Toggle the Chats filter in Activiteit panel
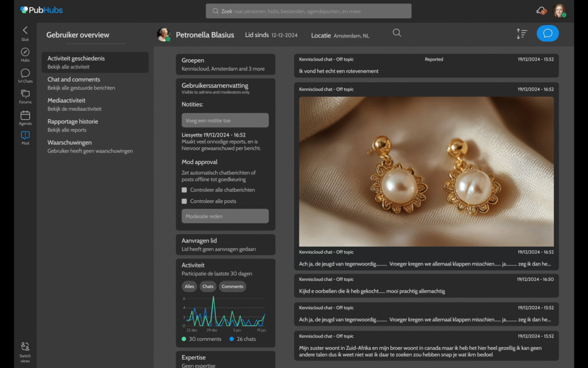588x368 pixels. pos(207,286)
